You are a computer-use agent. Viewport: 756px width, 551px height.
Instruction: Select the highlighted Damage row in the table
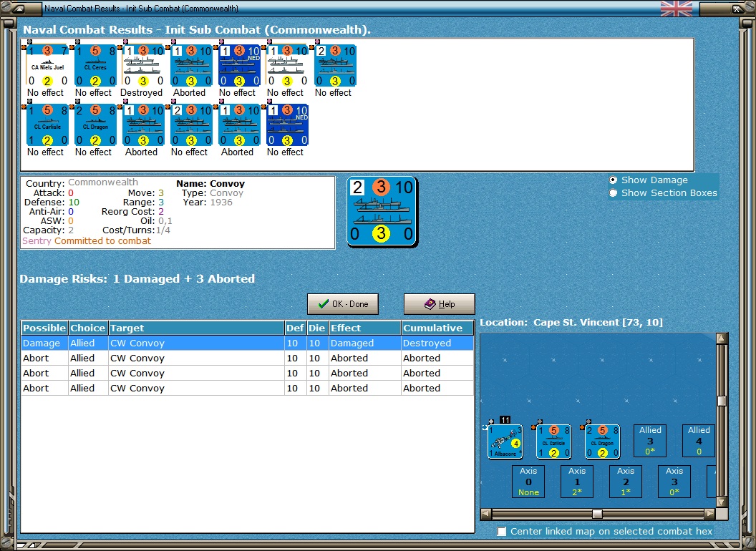point(247,343)
